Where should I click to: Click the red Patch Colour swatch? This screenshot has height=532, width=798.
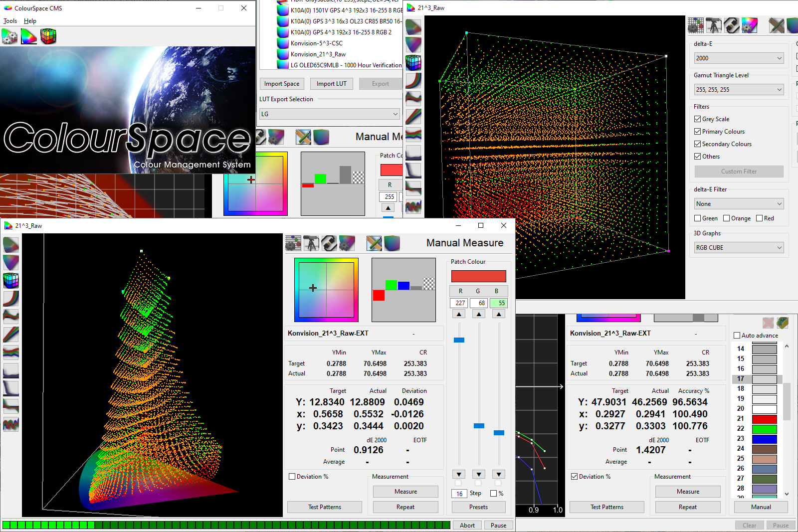tap(478, 276)
